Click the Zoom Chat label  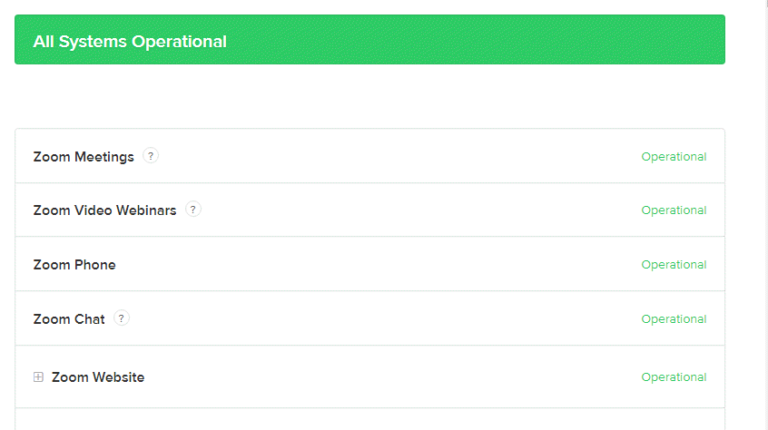(69, 319)
